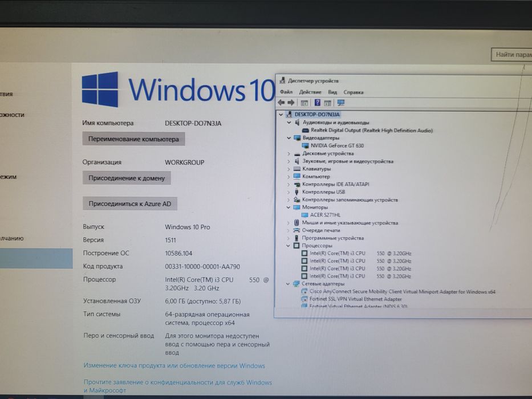Click NVIDIA GeForce GT 630 adapter icon
This screenshot has height=399, width=532.
click(305, 145)
